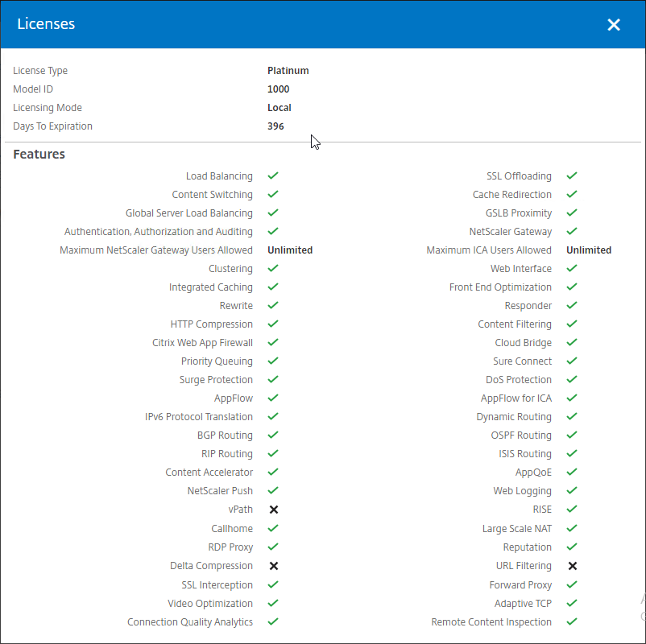Click the HTTP Compression checkmark
Viewport: 646px width, 644px height.
coord(273,324)
